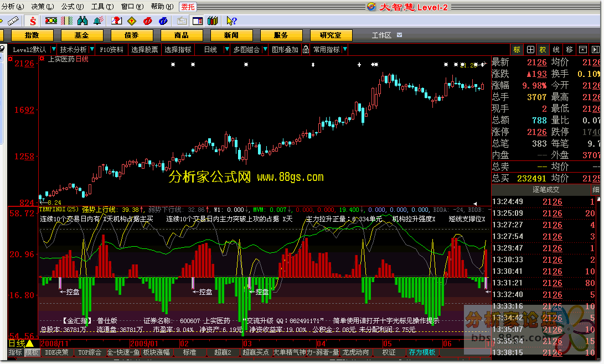The width and height of the screenshot is (604, 364).
Task: Open the 决策(L) menu
Action: pos(43,7)
